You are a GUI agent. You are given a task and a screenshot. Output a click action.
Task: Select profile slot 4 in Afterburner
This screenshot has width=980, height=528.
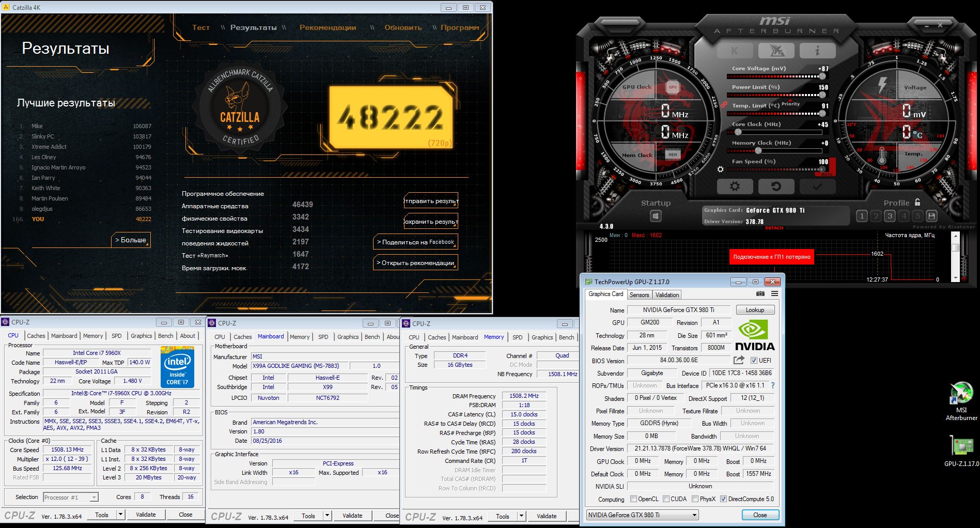[x=904, y=216]
